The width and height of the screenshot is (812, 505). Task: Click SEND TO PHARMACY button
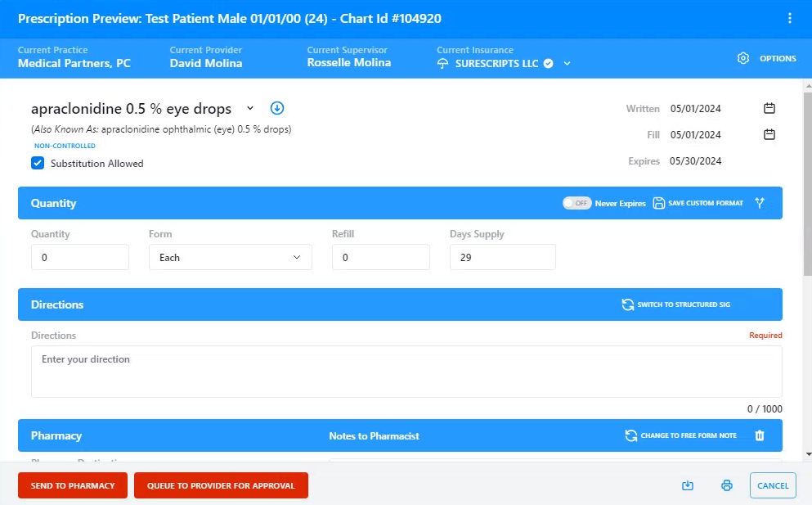point(73,485)
